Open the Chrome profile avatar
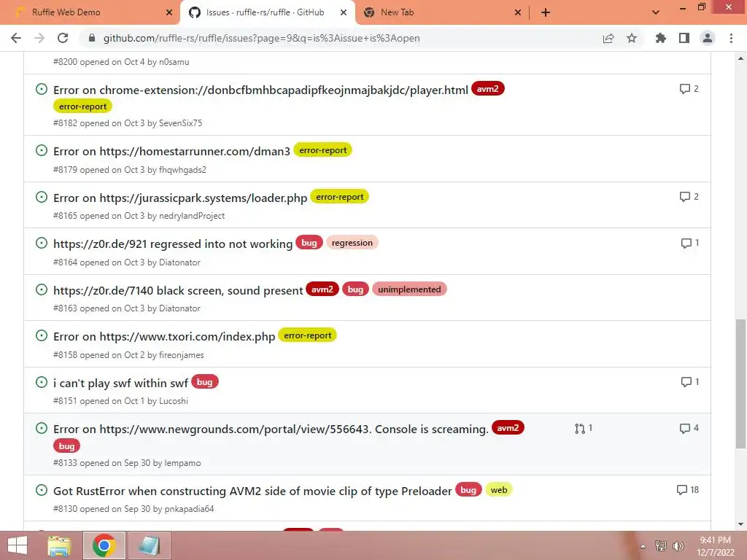This screenshot has width=747, height=560. point(708,38)
